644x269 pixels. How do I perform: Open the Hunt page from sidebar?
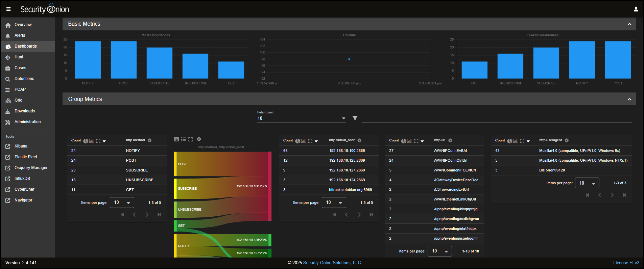[x=19, y=57]
